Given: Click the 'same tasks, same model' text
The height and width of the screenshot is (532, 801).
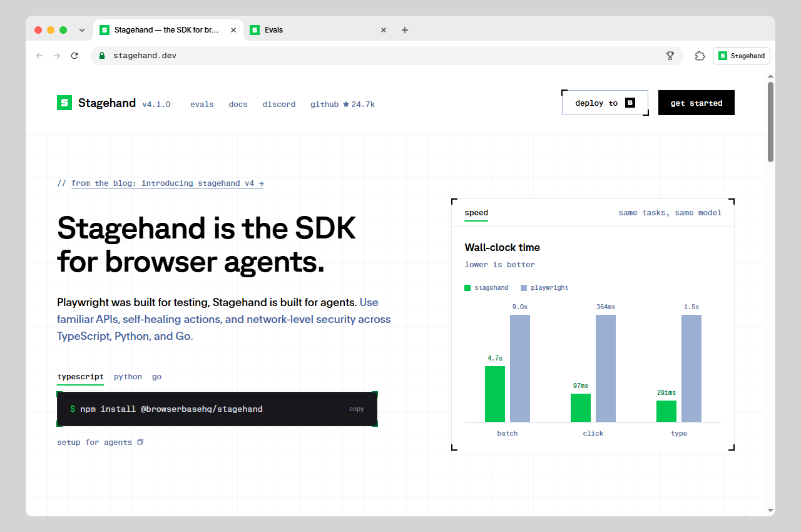Looking at the screenshot, I should point(670,213).
